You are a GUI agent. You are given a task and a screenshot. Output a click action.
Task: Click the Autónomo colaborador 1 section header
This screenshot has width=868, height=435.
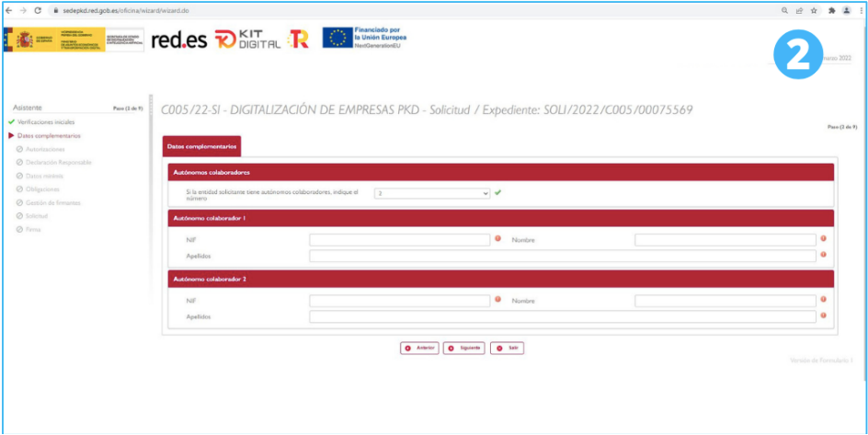pos(500,218)
